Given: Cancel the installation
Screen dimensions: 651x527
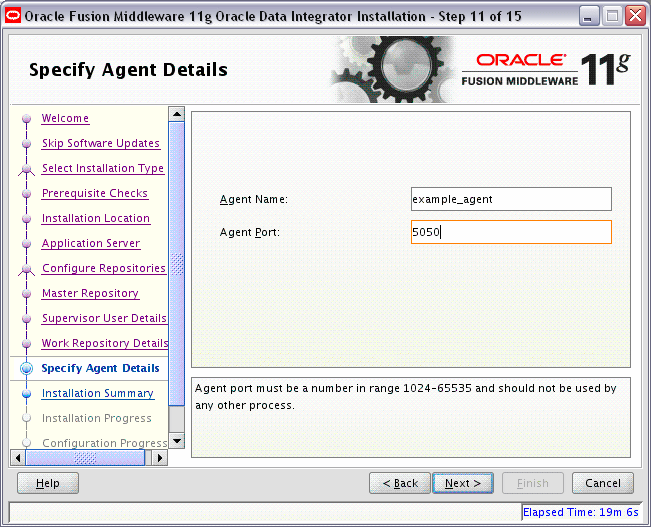Looking at the screenshot, I should (603, 483).
